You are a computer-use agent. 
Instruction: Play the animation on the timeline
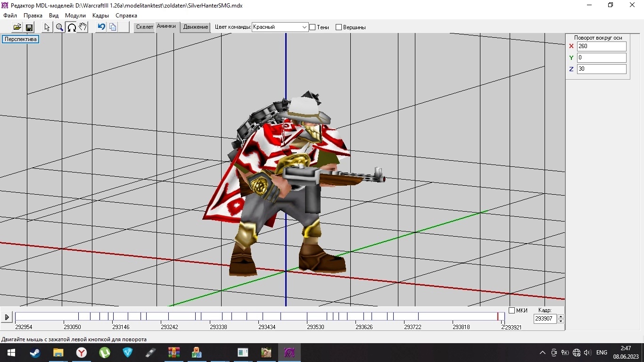[x=7, y=317]
